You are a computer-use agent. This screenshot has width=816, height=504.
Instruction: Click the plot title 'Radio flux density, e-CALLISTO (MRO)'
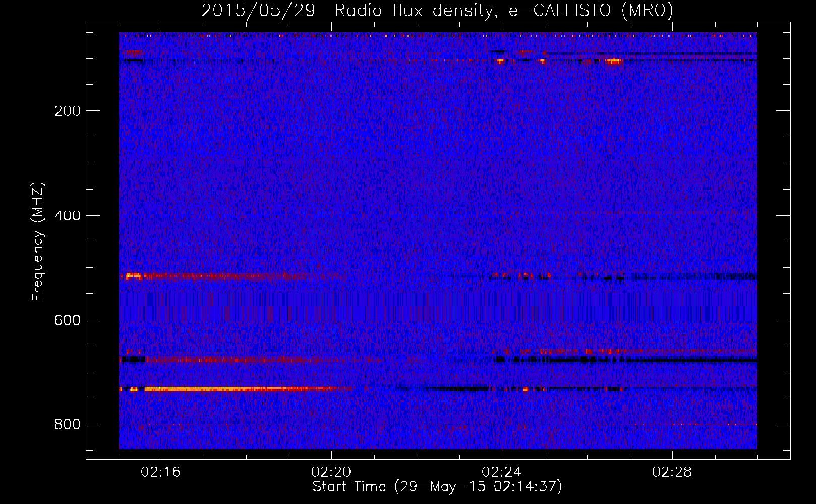pyautogui.click(x=503, y=10)
